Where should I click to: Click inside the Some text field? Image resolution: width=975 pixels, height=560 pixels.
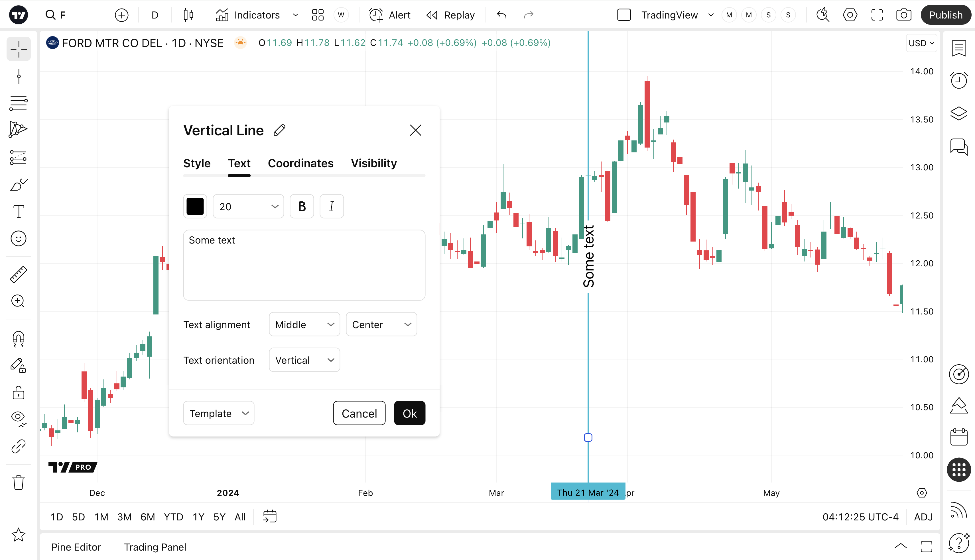pyautogui.click(x=304, y=265)
